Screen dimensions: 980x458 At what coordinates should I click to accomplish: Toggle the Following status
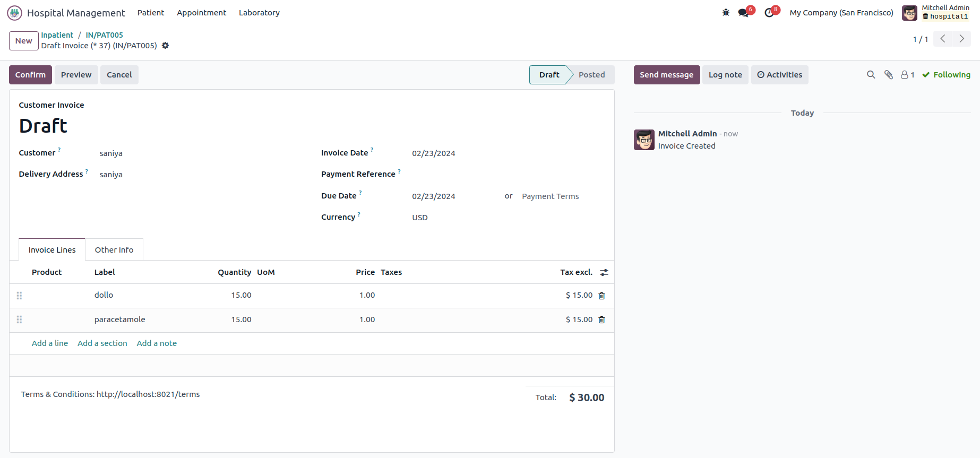tap(946, 75)
